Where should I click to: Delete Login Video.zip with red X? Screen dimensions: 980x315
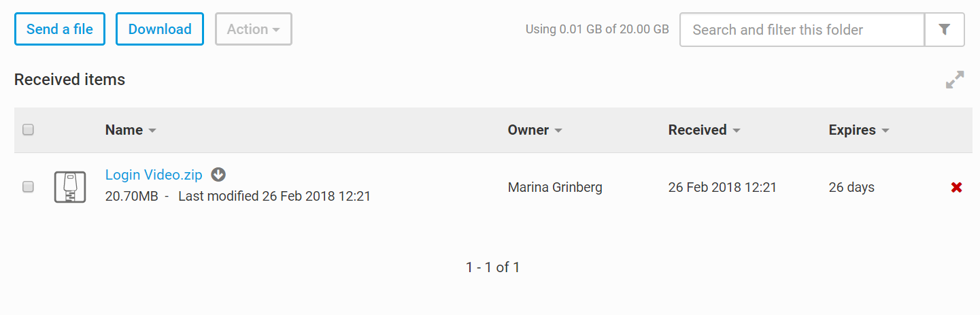coord(956,187)
